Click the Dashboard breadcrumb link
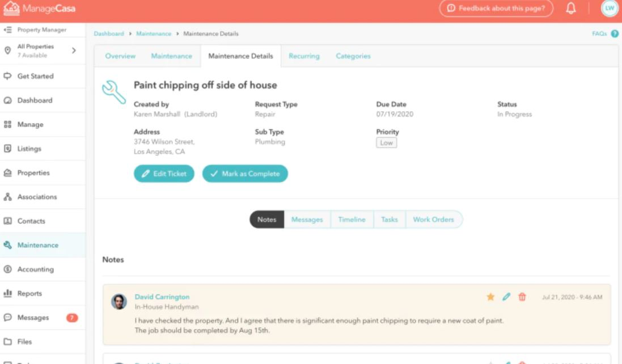The height and width of the screenshot is (364, 622). [x=108, y=34]
